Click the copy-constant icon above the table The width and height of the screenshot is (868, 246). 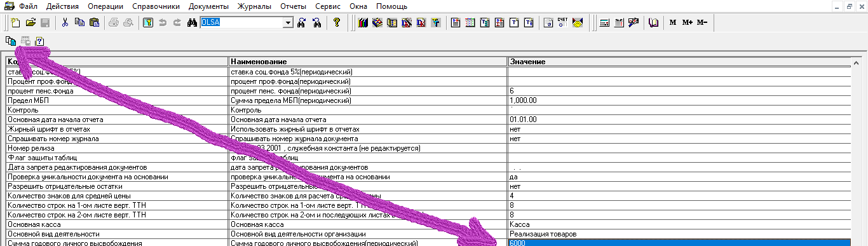point(11,41)
